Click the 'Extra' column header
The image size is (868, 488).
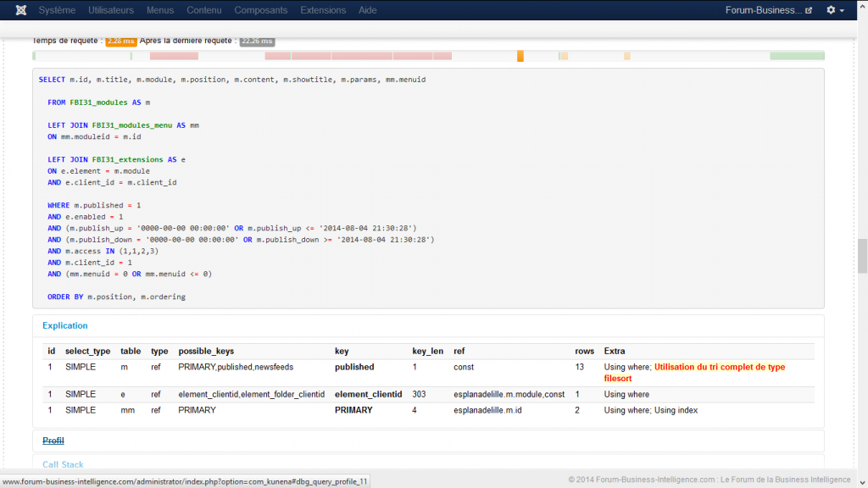tap(615, 351)
